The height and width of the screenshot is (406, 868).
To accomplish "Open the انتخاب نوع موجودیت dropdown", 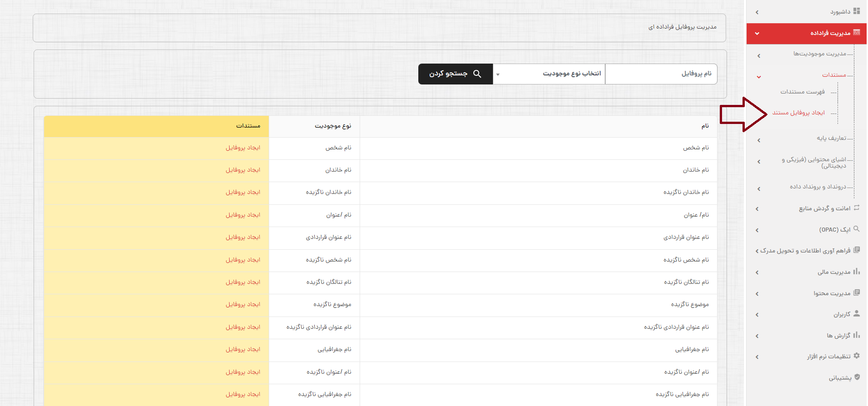I will [x=549, y=74].
